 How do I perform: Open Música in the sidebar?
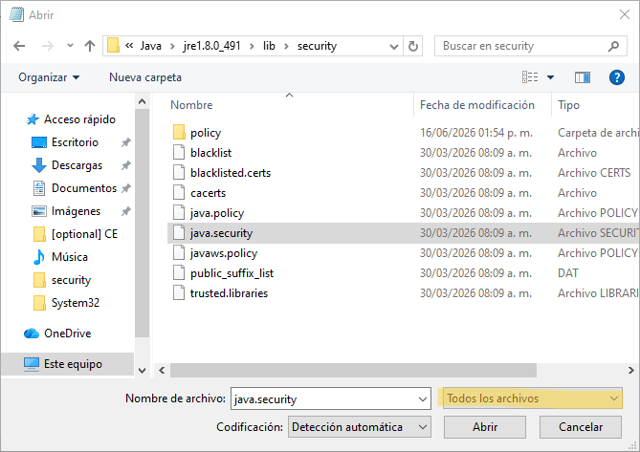coord(60,257)
